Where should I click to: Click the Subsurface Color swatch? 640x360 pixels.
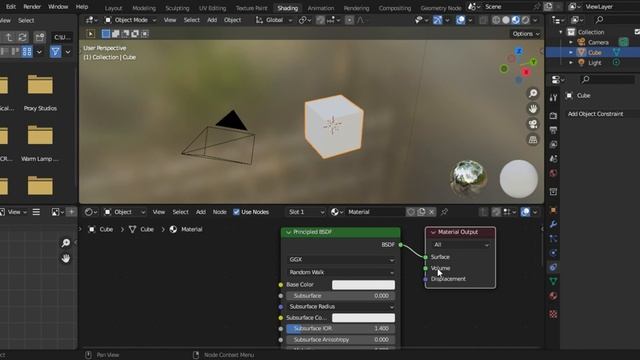[x=363, y=318]
